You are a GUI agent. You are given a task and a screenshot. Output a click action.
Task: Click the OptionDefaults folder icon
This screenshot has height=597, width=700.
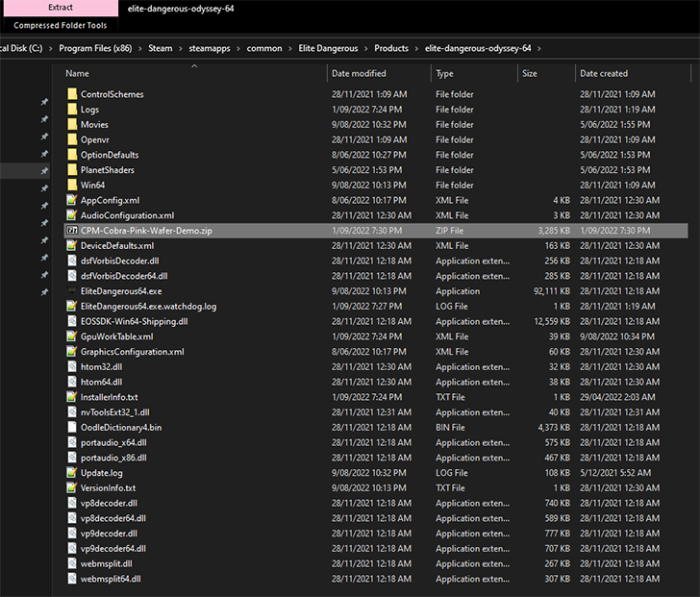(72, 155)
